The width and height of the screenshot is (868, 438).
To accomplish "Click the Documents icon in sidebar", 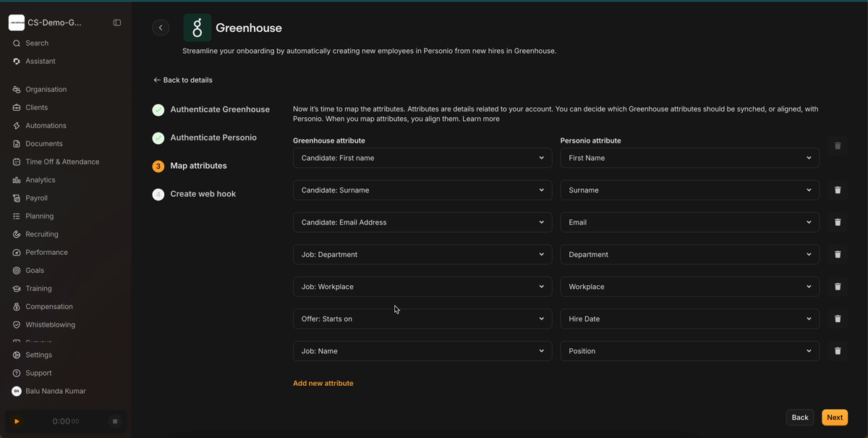I will 17,144.
